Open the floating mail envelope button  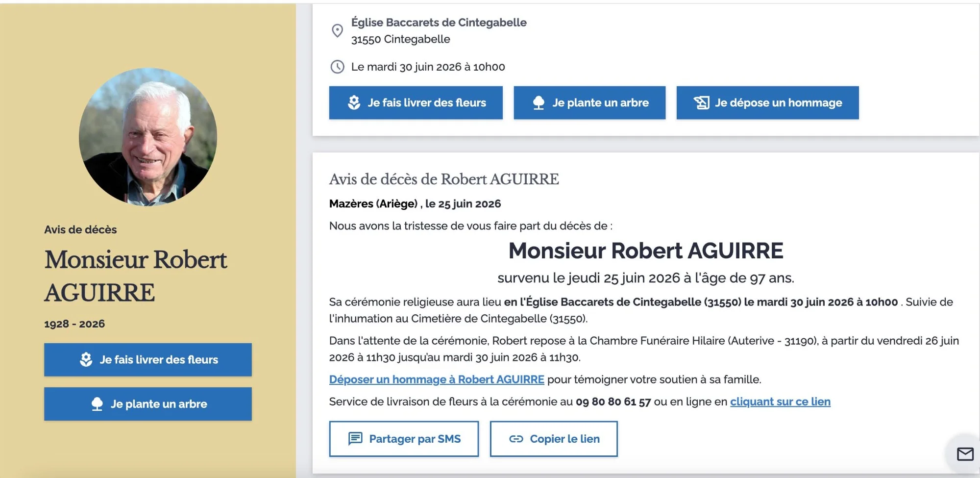(965, 454)
